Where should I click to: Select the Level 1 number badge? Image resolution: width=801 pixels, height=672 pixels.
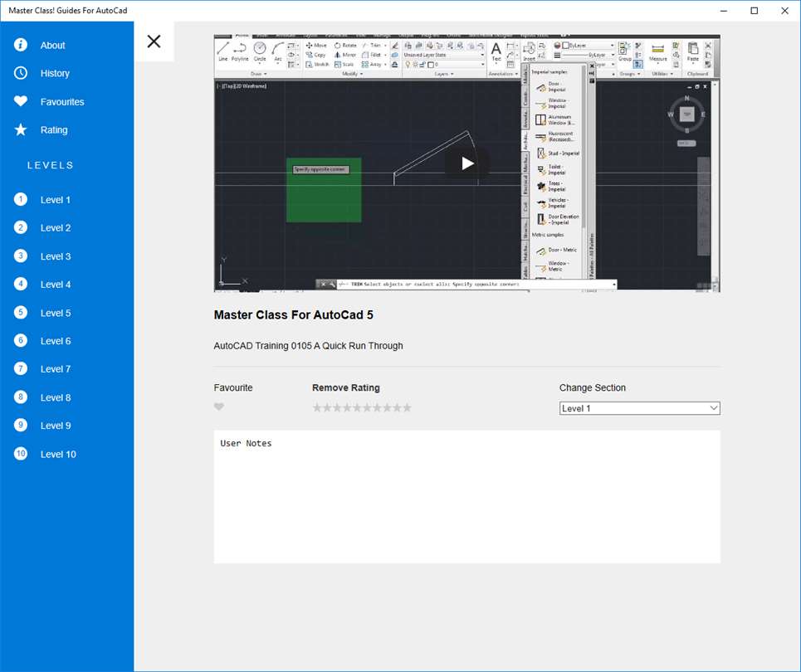pyautogui.click(x=21, y=200)
